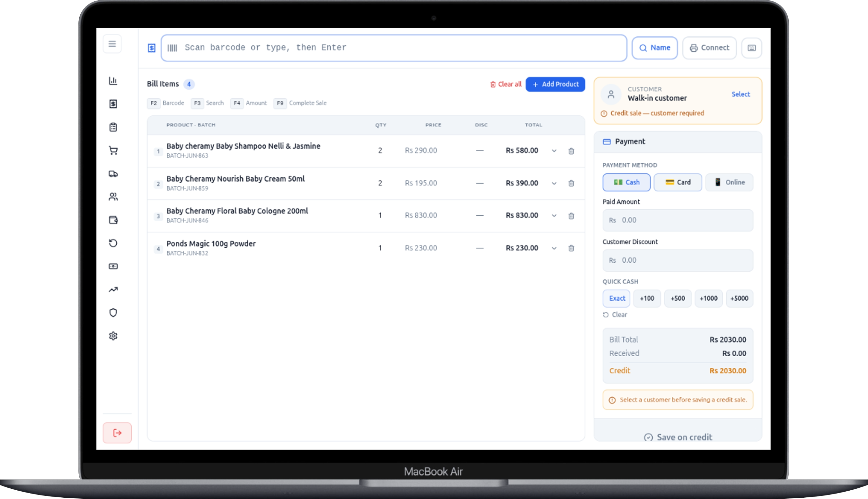Open the returns circular arrow sidebar icon

113,243
